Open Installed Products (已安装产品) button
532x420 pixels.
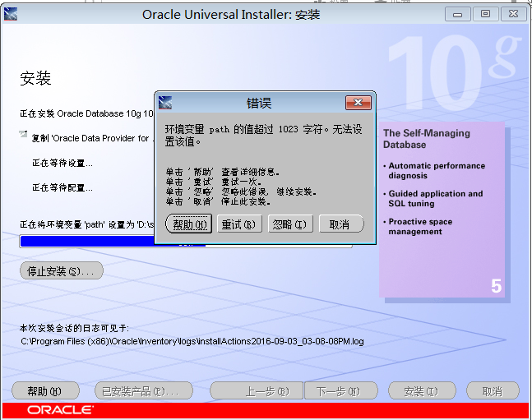tap(144, 391)
